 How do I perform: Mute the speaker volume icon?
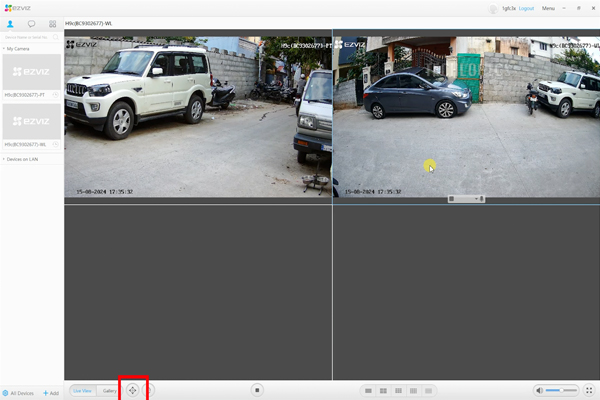coord(540,390)
